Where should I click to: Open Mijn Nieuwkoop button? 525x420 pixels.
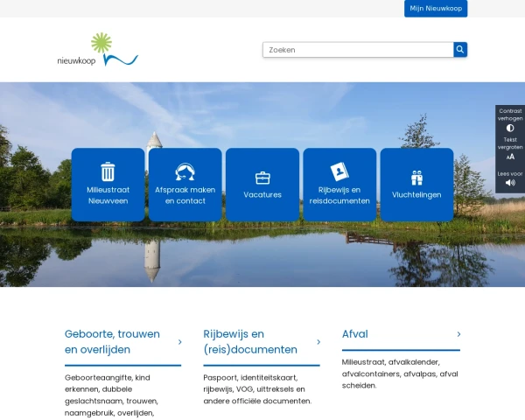436,9
